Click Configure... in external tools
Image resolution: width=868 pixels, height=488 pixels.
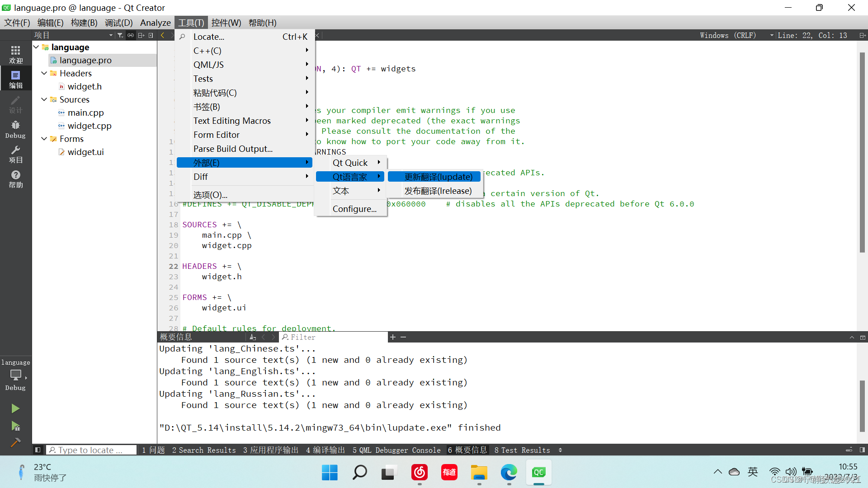point(354,209)
